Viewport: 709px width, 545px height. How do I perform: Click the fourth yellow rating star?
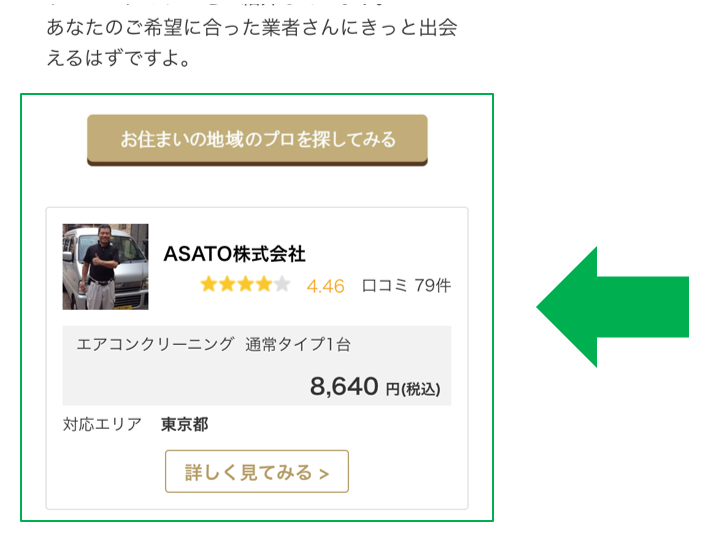[263, 285]
